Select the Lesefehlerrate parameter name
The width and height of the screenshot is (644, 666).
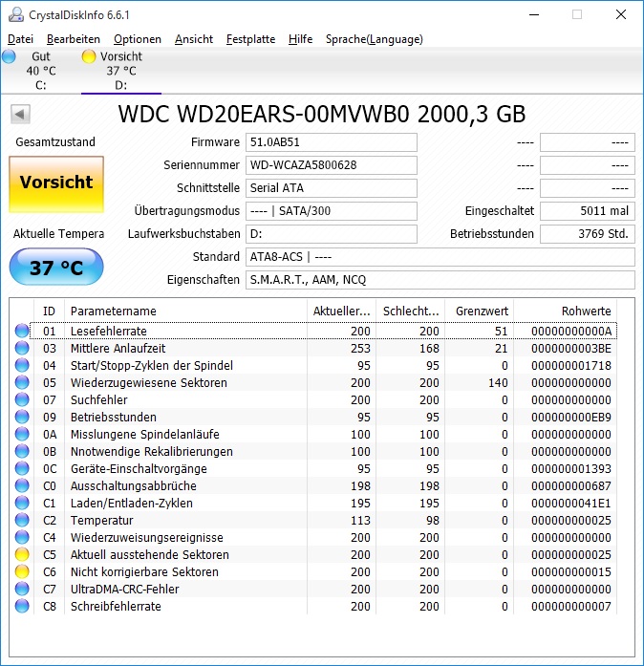point(109,331)
